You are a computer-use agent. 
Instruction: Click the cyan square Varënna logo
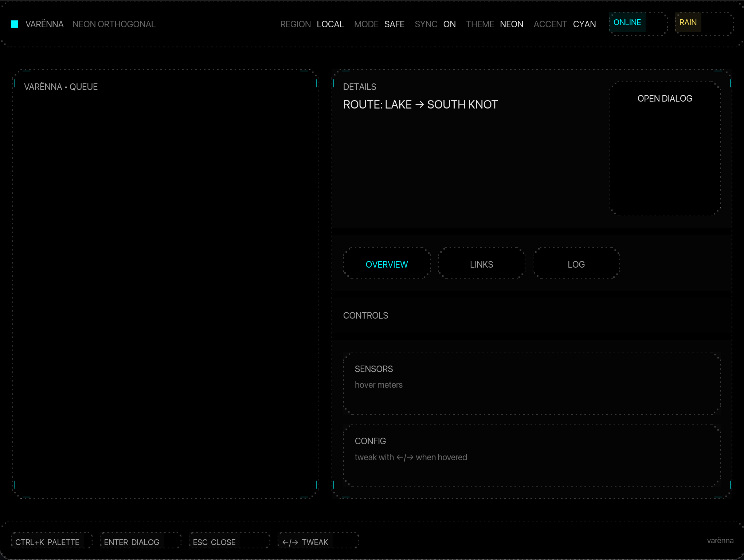tap(15, 24)
